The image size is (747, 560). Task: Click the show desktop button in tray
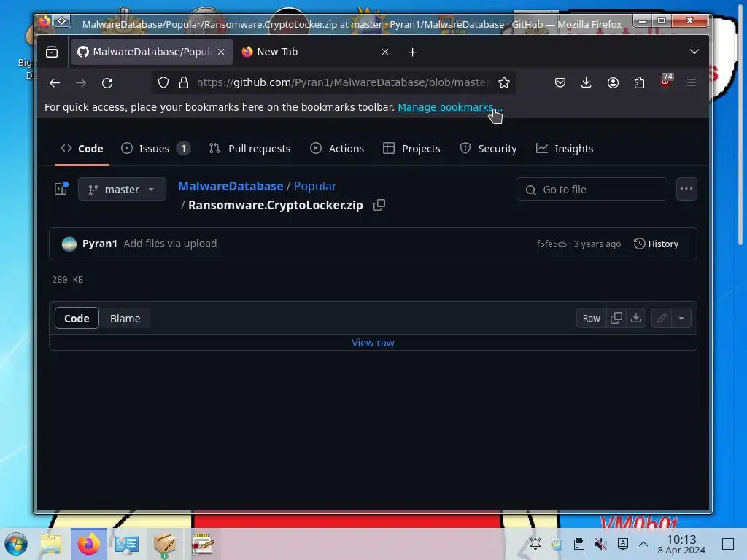[x=728, y=544]
